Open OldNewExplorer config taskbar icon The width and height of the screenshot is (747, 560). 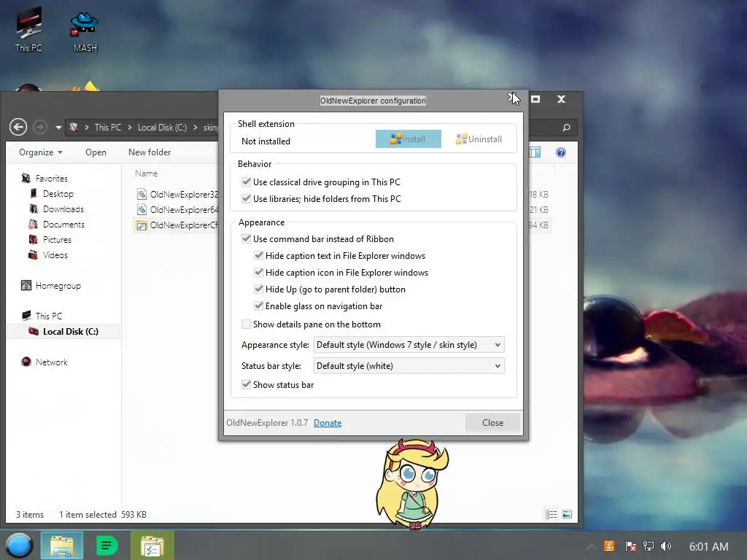(x=152, y=545)
